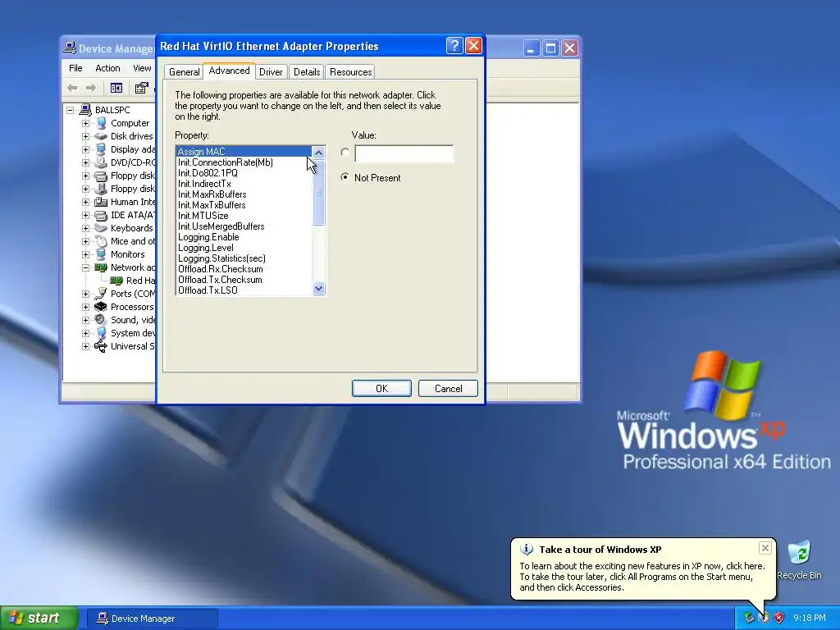The height and width of the screenshot is (630, 840).
Task: Select Init.Do802.1PQ property
Action: pyautogui.click(x=244, y=173)
